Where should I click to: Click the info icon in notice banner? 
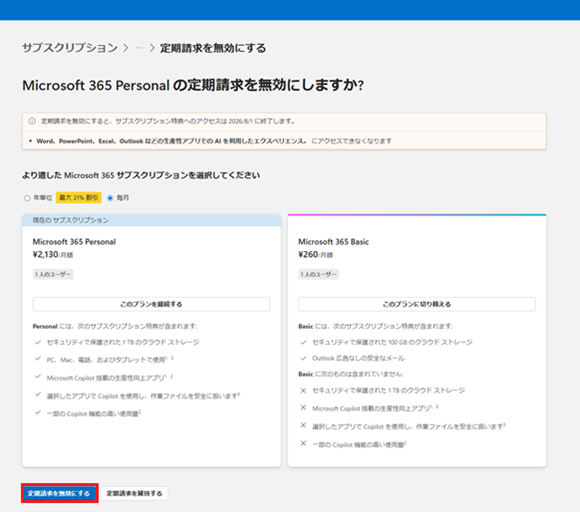click(32, 121)
